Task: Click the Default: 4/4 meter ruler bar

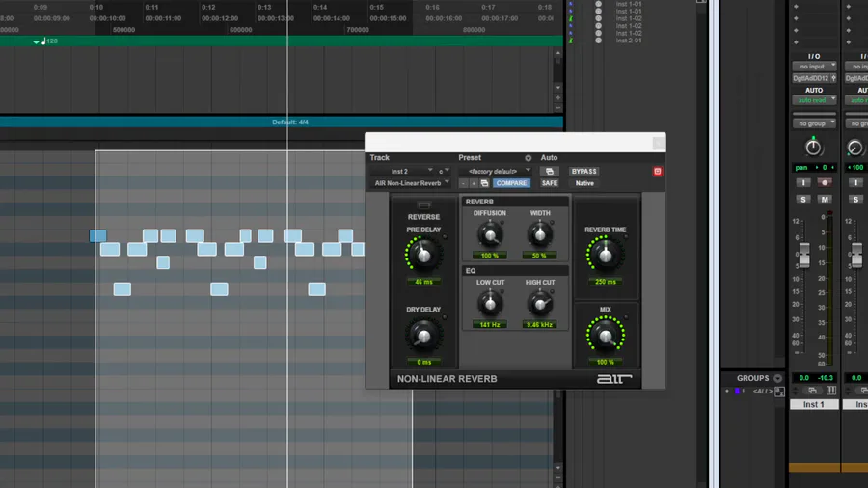Action: [x=282, y=122]
